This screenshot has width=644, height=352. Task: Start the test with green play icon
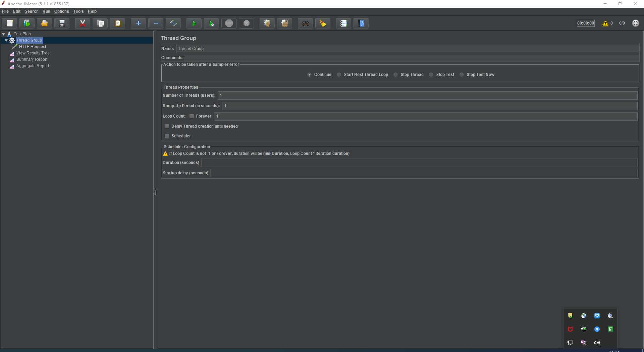point(194,23)
